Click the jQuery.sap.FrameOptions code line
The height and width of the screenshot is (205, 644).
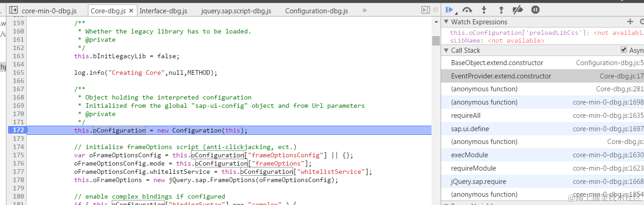point(206,180)
